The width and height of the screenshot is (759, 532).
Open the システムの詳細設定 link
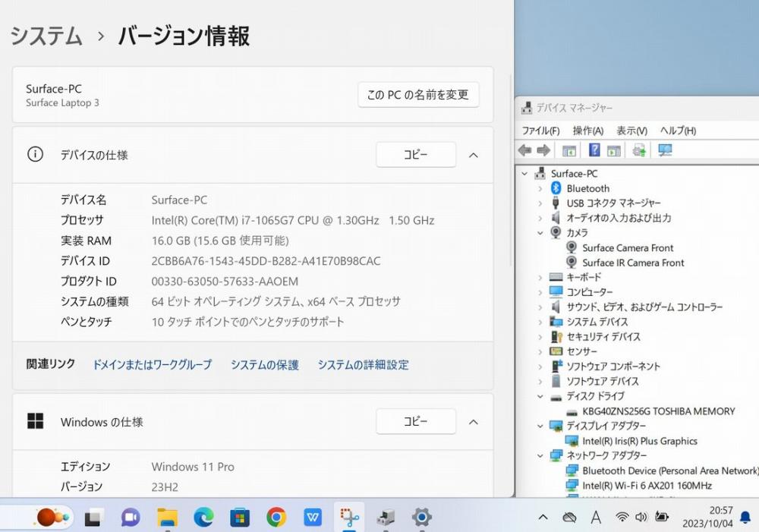[363, 364]
